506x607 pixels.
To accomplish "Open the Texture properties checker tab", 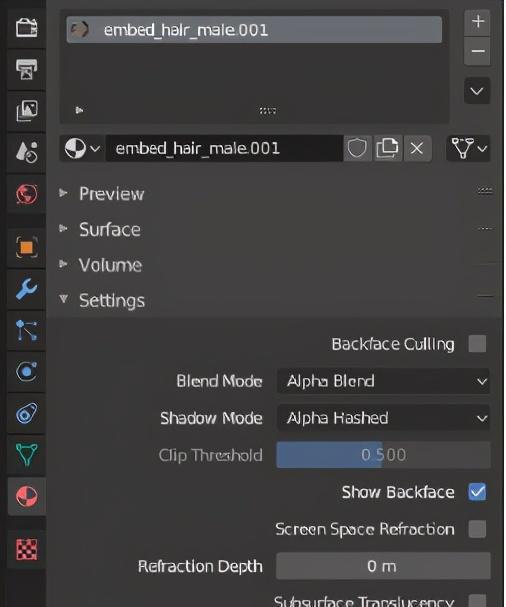I will 26,549.
